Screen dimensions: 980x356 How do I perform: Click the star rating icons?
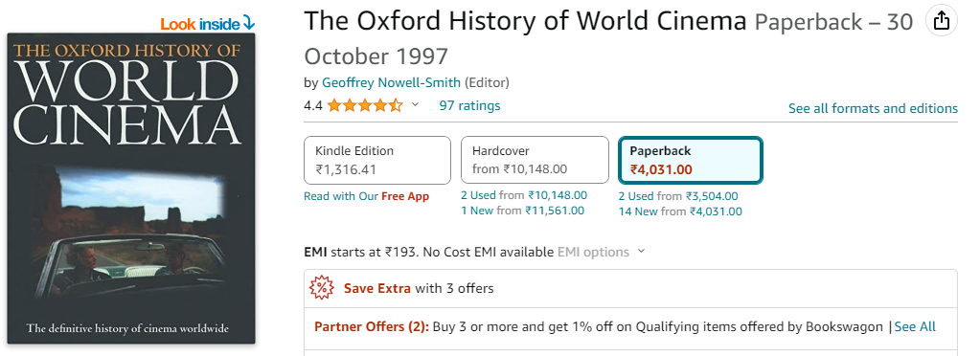pyautogui.click(x=365, y=105)
